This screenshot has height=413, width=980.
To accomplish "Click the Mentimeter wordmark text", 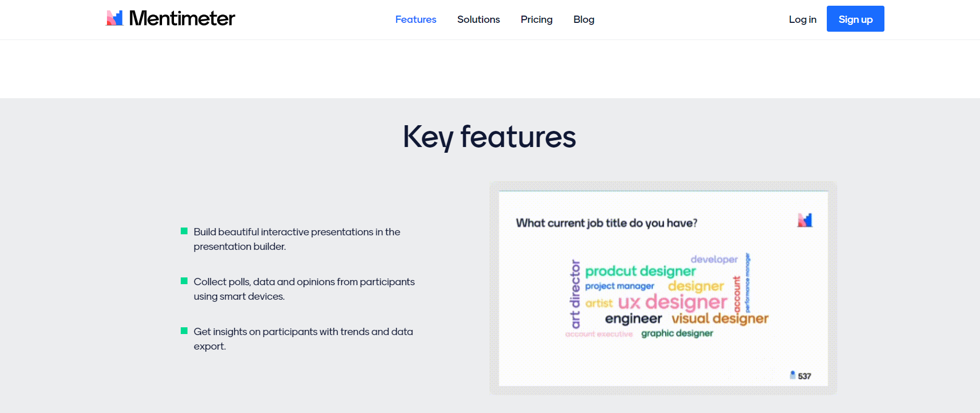I will point(182,19).
